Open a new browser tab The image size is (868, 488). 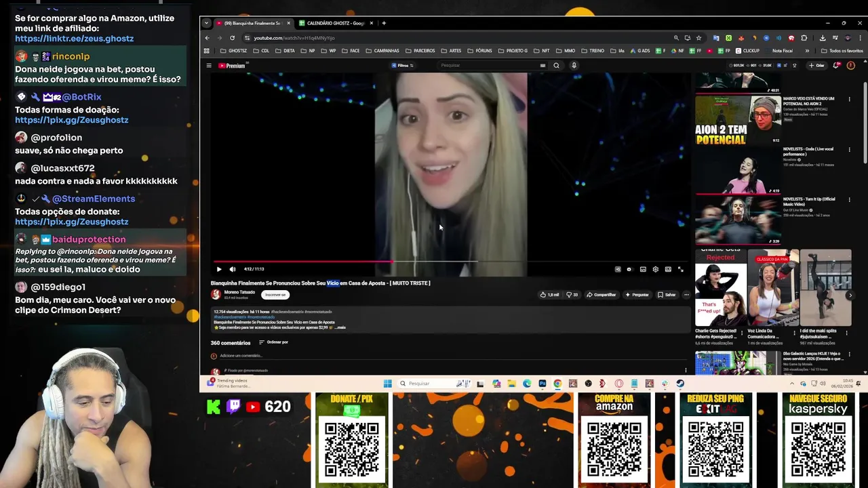point(384,23)
